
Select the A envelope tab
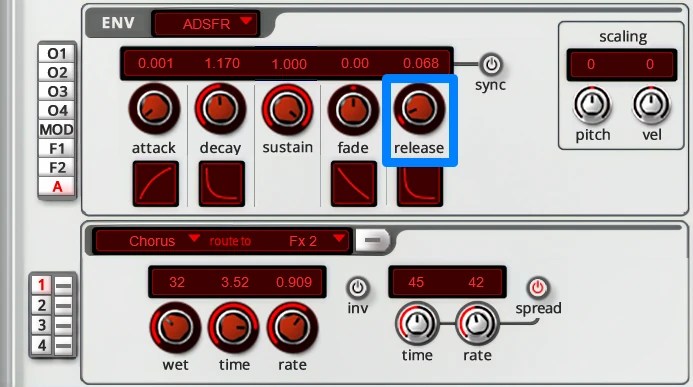coord(57,187)
